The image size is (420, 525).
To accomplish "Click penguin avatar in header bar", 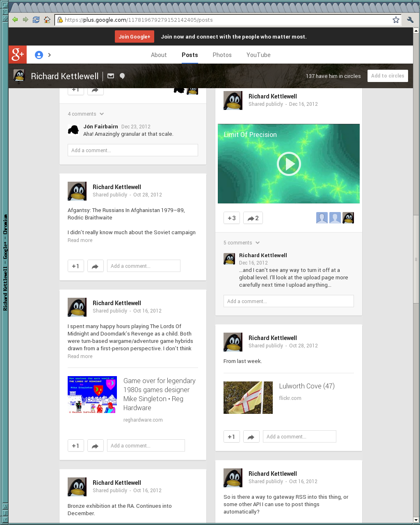I will click(19, 75).
